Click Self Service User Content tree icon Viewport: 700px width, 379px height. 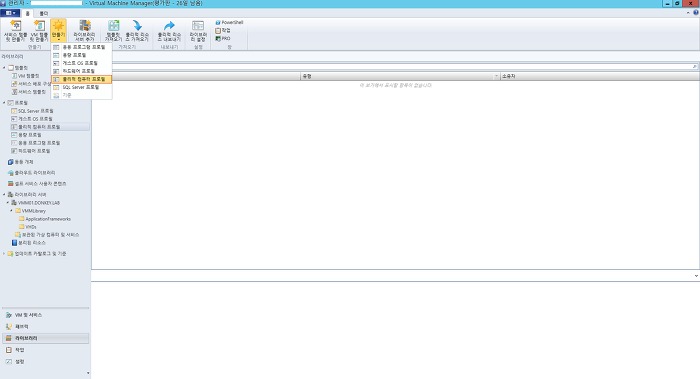pos(10,183)
